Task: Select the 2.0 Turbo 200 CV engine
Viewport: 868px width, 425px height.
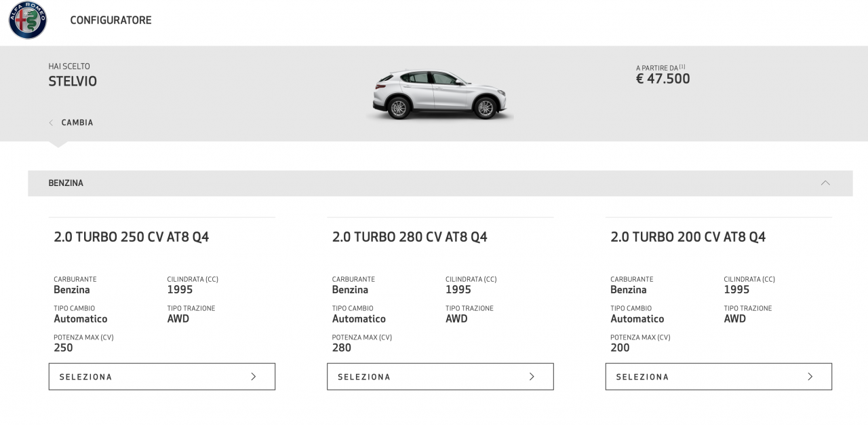Action: (719, 377)
